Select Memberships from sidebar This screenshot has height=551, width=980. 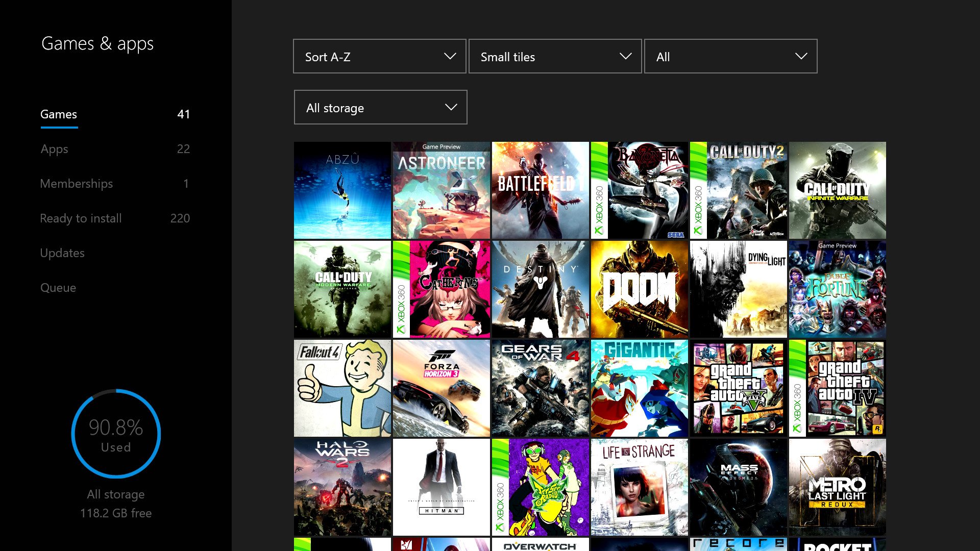tap(76, 183)
